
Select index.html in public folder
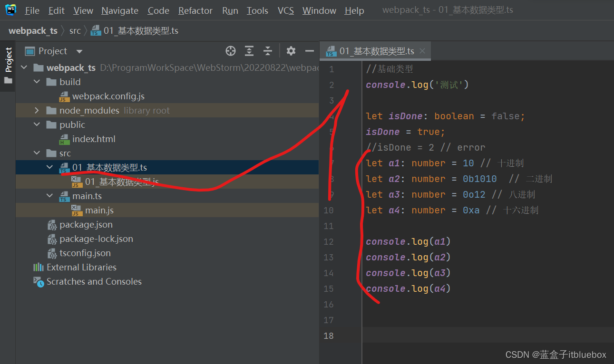coord(93,139)
